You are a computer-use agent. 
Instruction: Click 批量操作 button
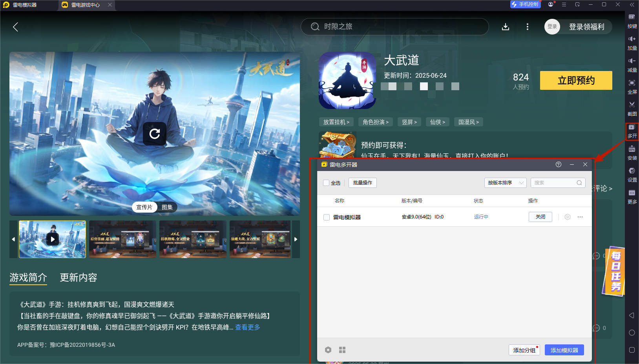363,183
